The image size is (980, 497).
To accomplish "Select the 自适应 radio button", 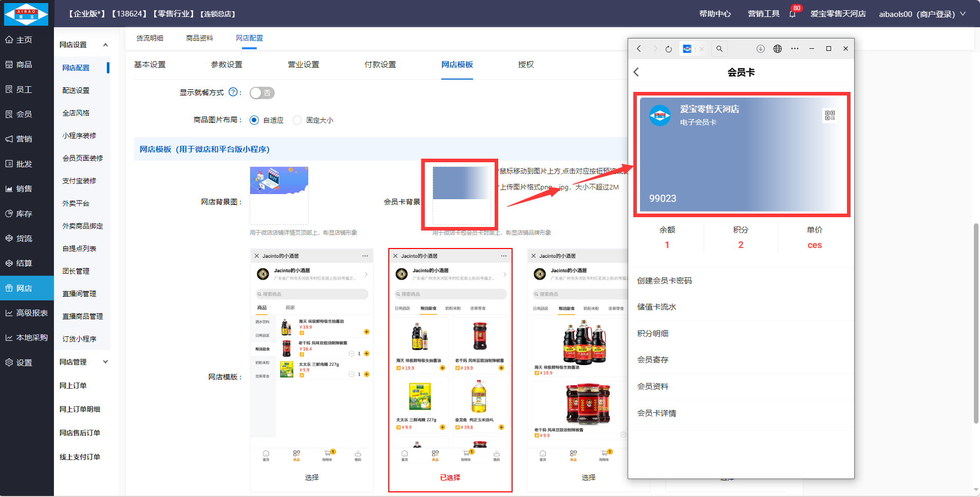I will (254, 120).
